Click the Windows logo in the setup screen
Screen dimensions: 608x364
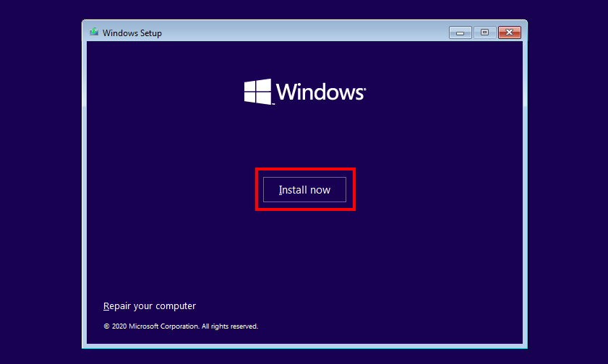(305, 92)
